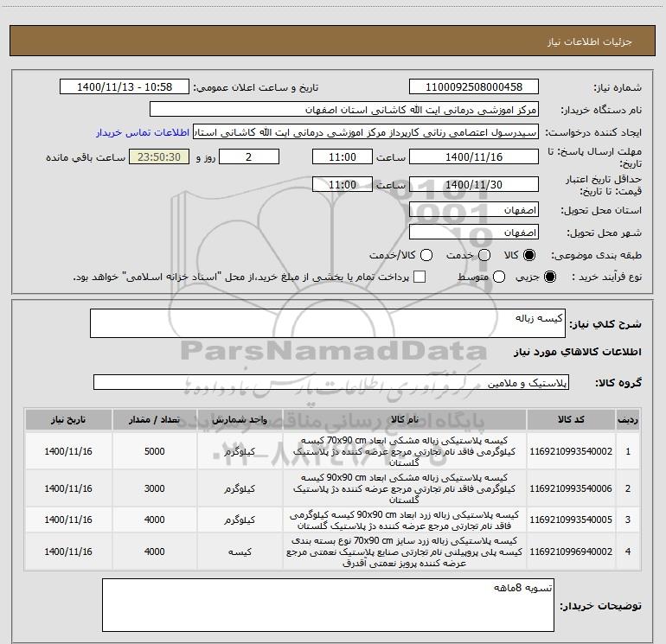Select product code 1169210993540005

(x=571, y=520)
